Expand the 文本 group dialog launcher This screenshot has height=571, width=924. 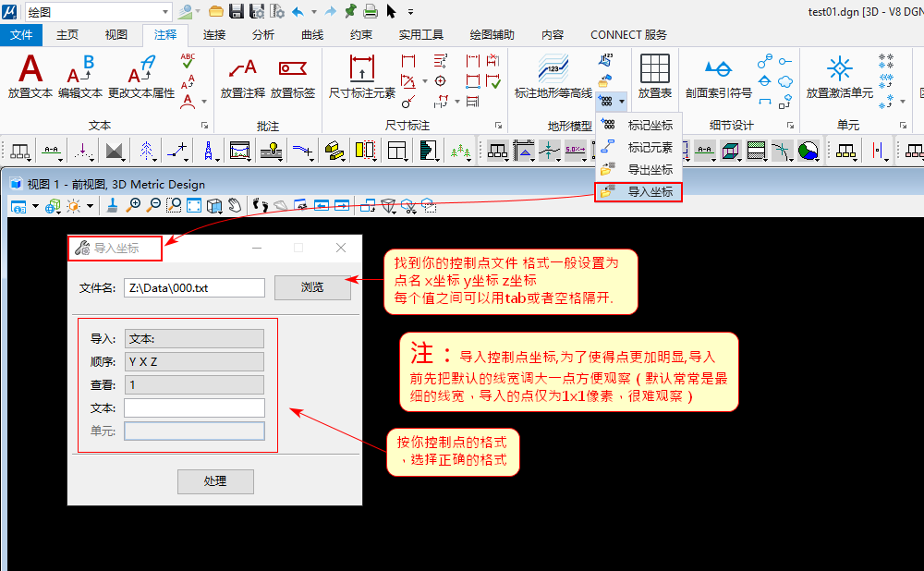(204, 126)
